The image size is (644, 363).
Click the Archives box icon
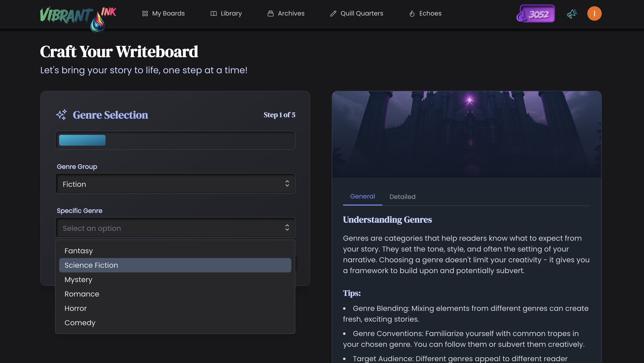click(271, 13)
